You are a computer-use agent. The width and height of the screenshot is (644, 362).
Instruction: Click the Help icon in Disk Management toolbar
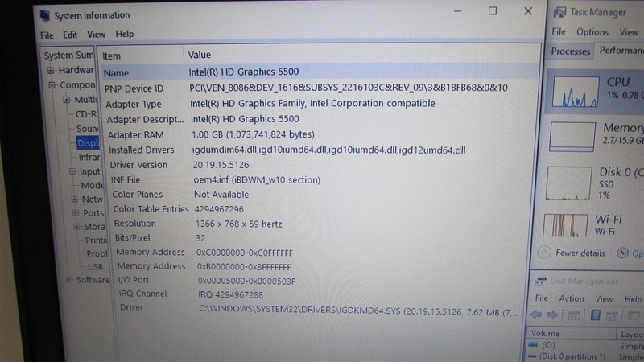coord(595,315)
